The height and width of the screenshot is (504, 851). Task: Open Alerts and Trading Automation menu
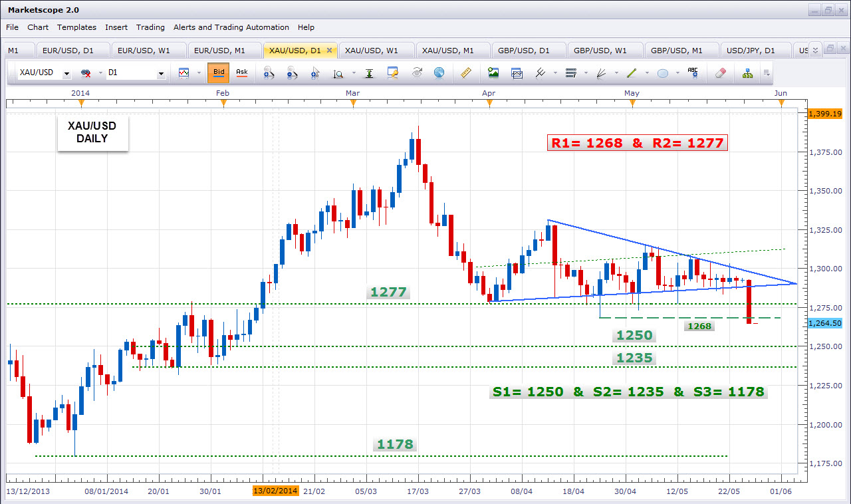231,27
